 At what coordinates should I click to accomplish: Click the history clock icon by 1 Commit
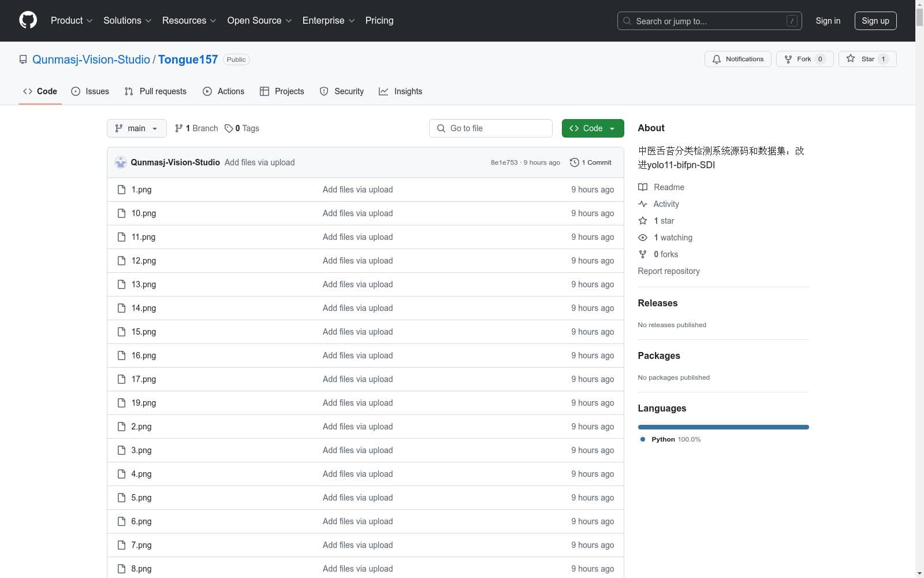(574, 162)
